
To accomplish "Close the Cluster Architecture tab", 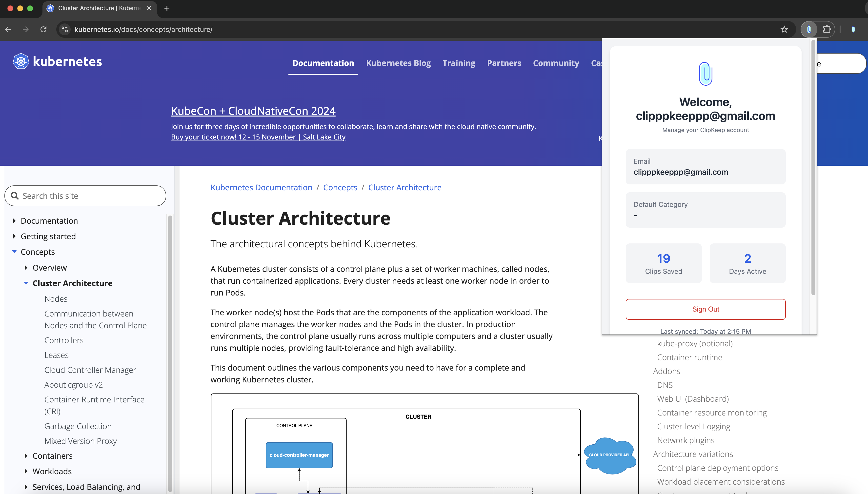I will (149, 8).
